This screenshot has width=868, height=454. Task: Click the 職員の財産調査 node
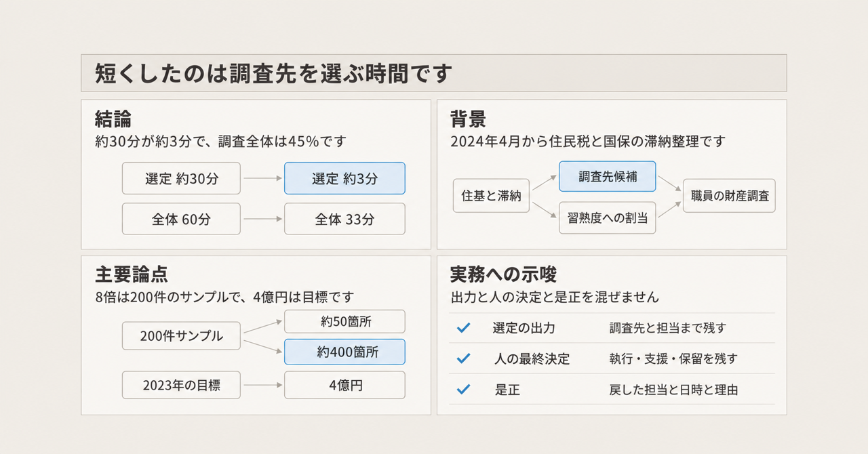click(729, 196)
